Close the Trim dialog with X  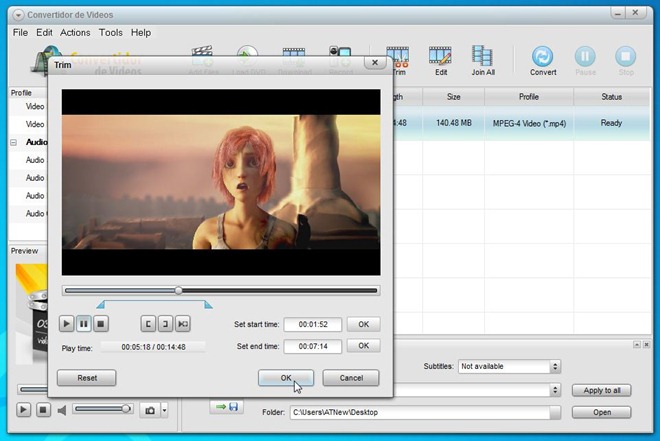pyautogui.click(x=375, y=63)
